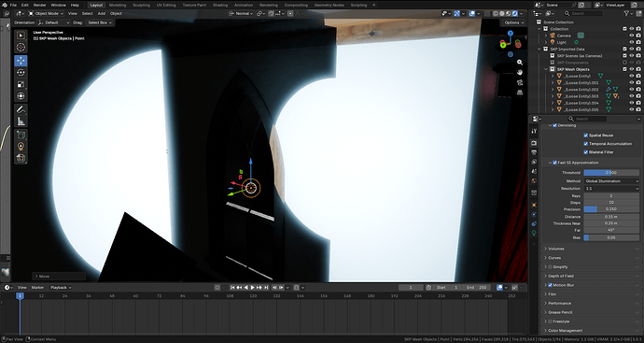Open the Add menu in viewport header
This screenshot has height=343, width=644.
[102, 14]
